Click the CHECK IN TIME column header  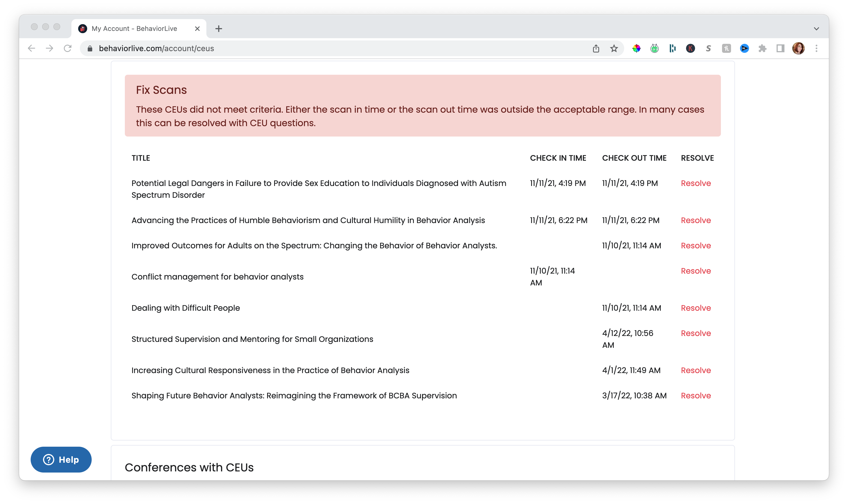558,158
